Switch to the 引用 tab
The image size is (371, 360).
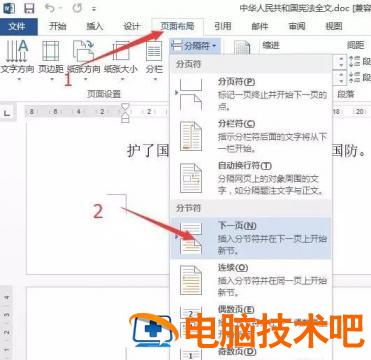223,26
